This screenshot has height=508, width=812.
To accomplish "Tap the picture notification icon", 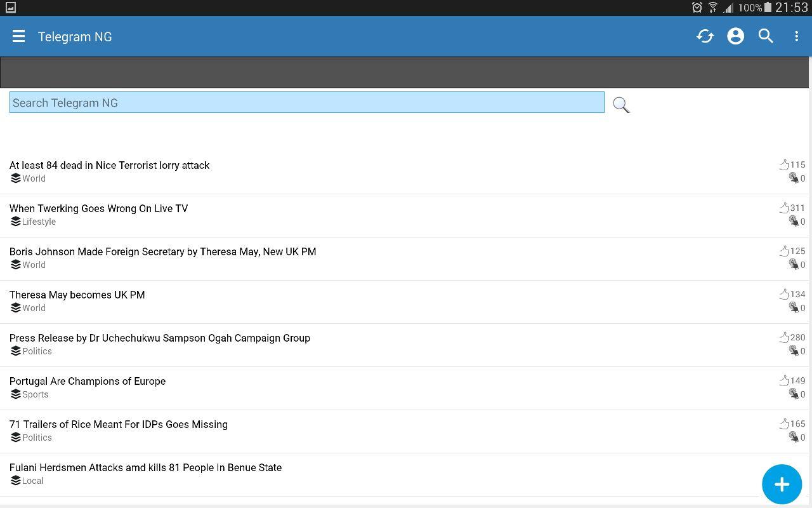I will [10, 8].
